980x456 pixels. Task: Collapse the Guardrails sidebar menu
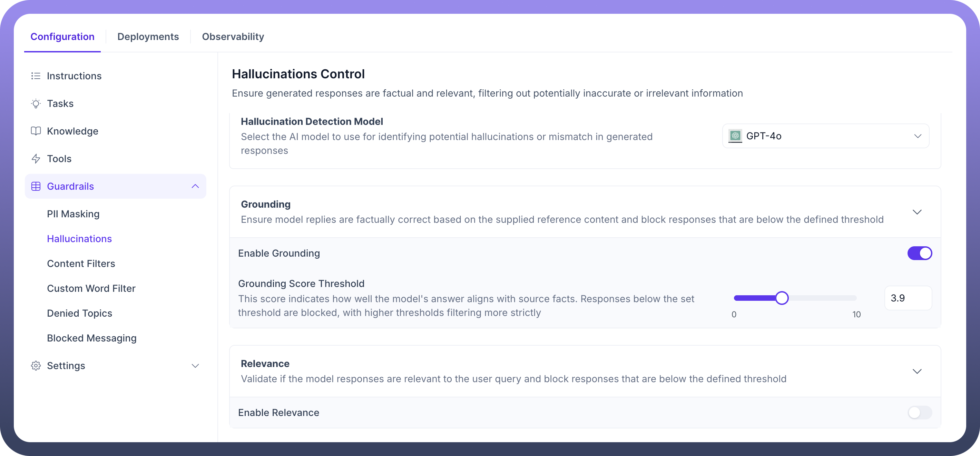[195, 186]
